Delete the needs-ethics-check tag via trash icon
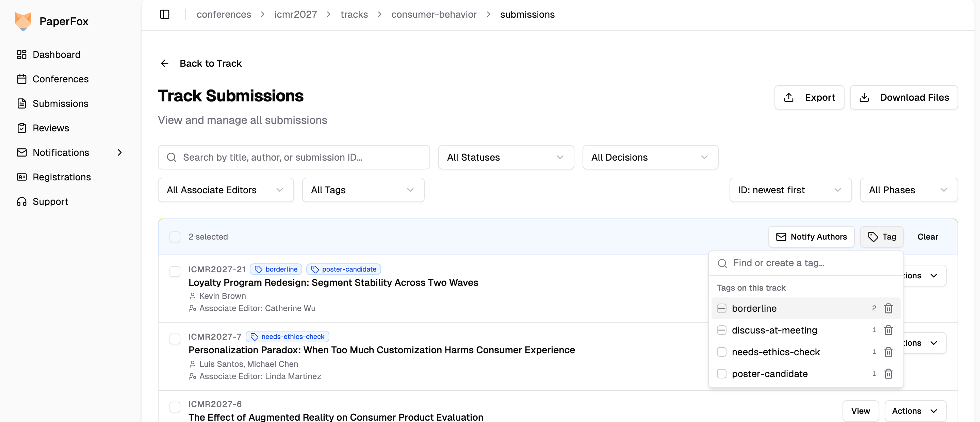The height and width of the screenshot is (422, 980). (x=888, y=352)
